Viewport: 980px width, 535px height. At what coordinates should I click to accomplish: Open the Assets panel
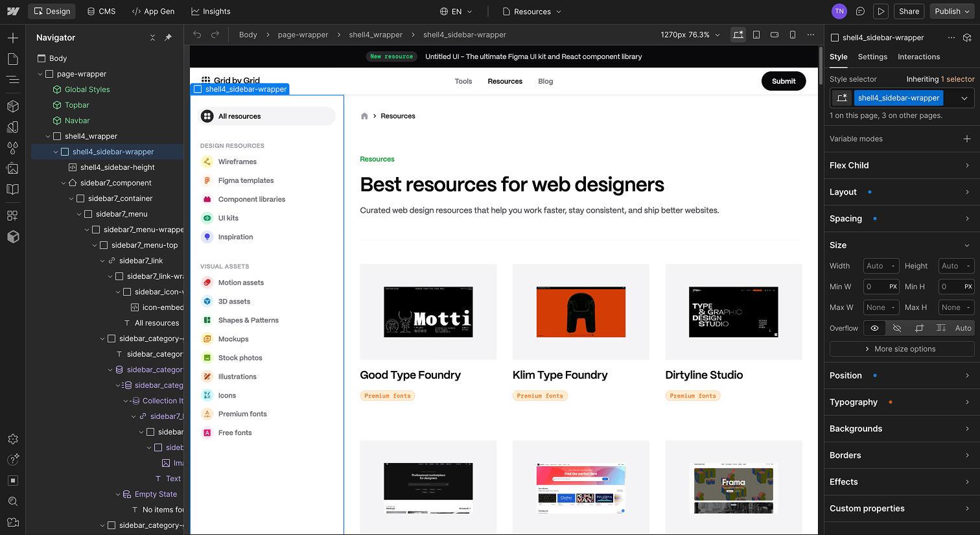(13, 168)
